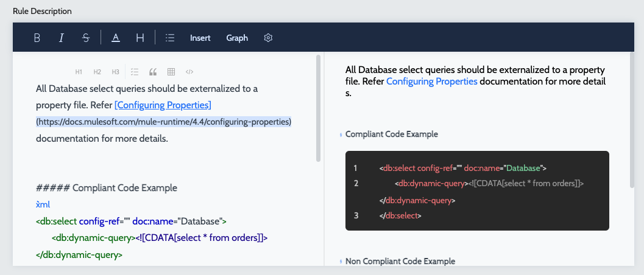Click the db:select line in the editor

tap(132, 221)
